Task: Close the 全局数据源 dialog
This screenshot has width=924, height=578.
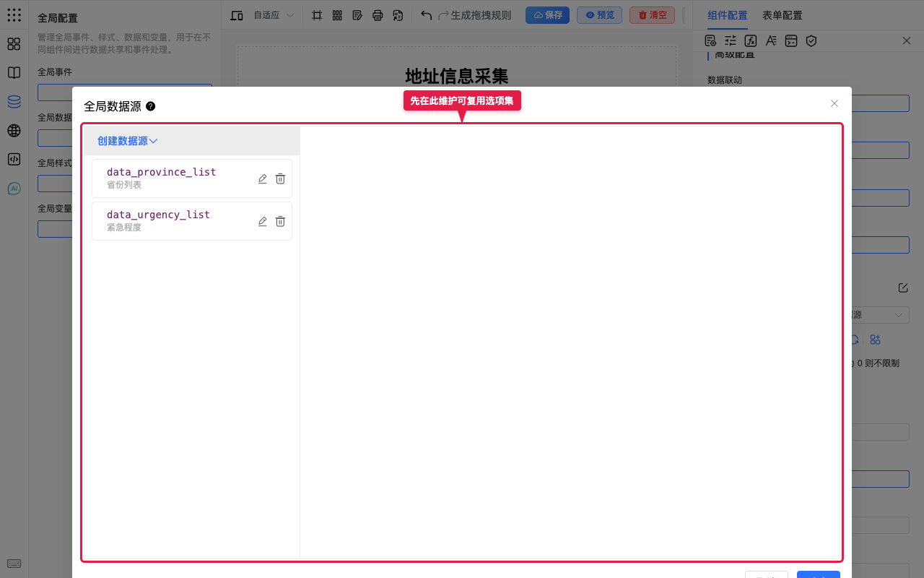Action: pyautogui.click(x=834, y=103)
